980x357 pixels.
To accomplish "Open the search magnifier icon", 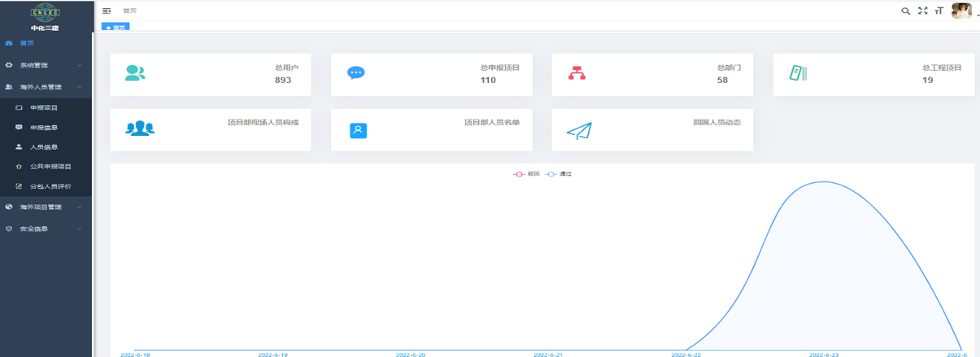I will (906, 11).
